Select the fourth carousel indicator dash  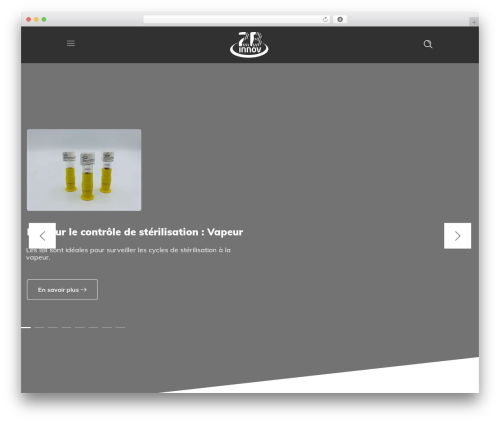point(66,327)
